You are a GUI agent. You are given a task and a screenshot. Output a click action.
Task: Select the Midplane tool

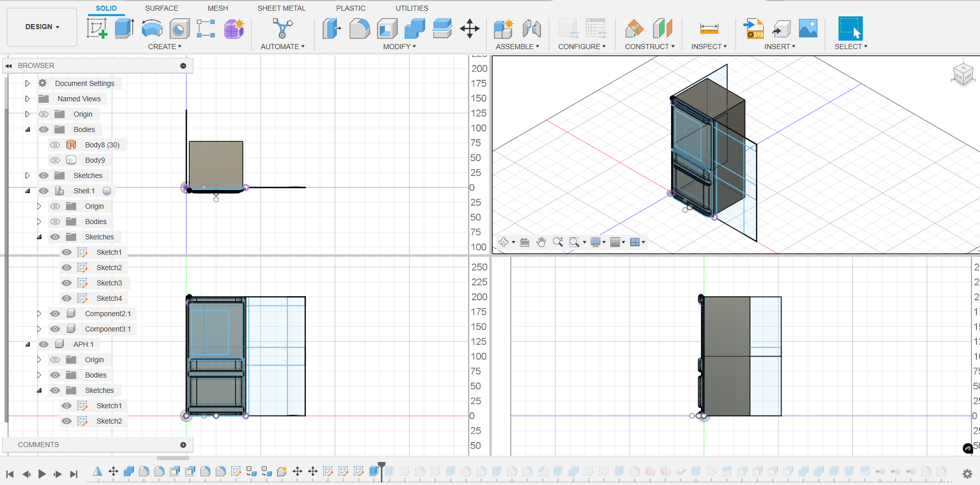663,29
